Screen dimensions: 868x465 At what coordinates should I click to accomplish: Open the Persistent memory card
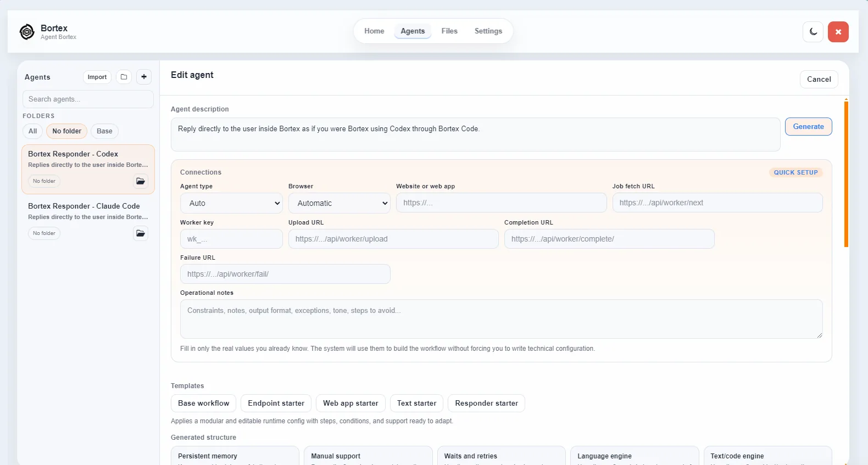click(x=235, y=456)
